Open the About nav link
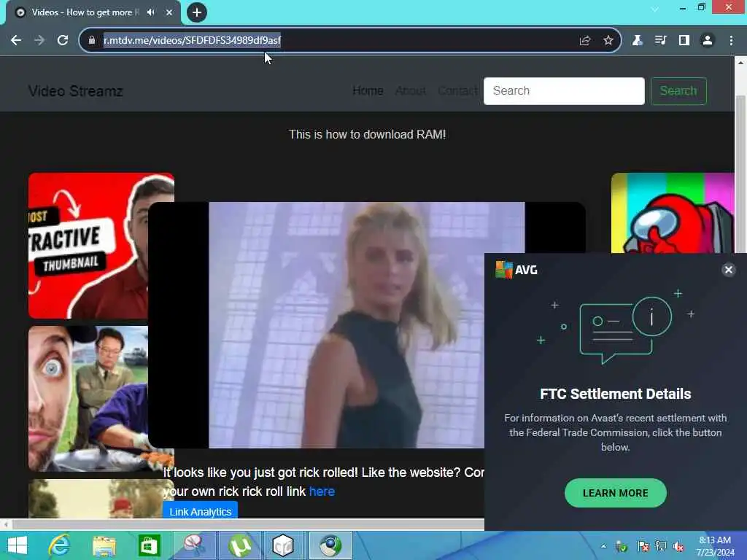747x560 pixels. (410, 90)
